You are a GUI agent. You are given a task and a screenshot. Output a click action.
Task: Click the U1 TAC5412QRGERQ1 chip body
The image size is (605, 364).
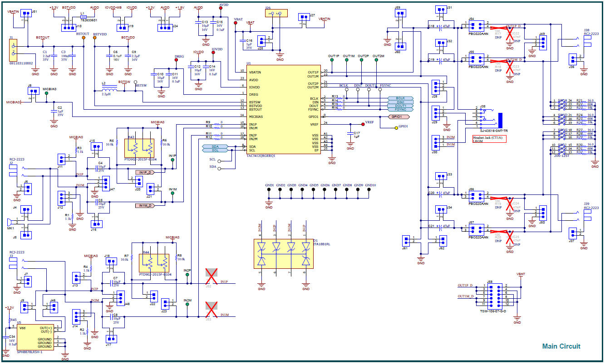284,110
